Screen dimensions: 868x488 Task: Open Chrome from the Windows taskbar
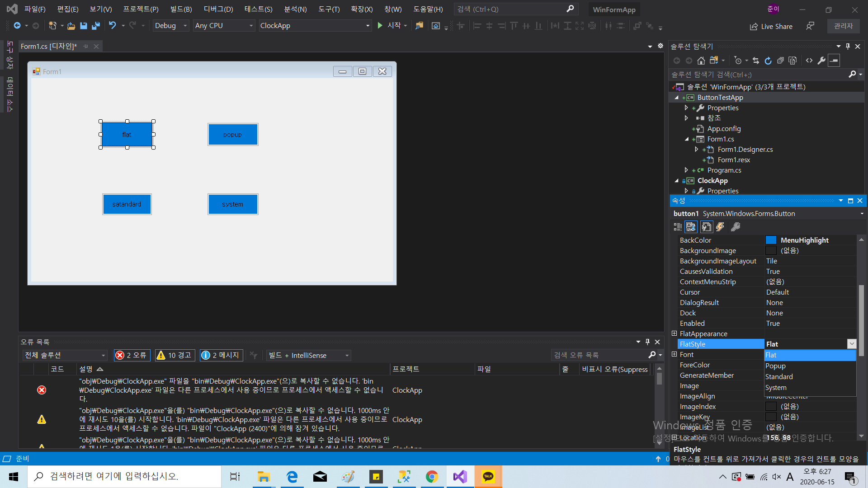tap(432, 477)
